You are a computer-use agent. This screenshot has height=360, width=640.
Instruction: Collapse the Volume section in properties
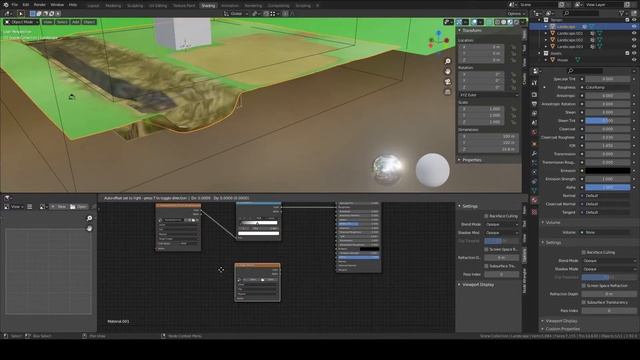coord(553,222)
